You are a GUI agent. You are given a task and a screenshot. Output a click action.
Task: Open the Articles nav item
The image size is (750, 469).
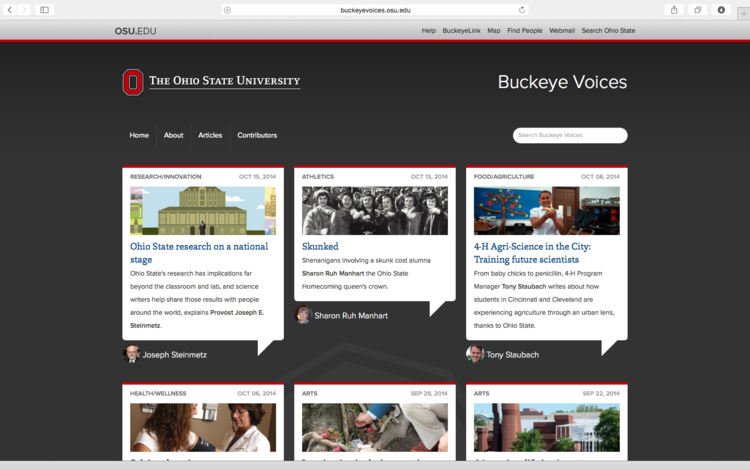click(210, 135)
